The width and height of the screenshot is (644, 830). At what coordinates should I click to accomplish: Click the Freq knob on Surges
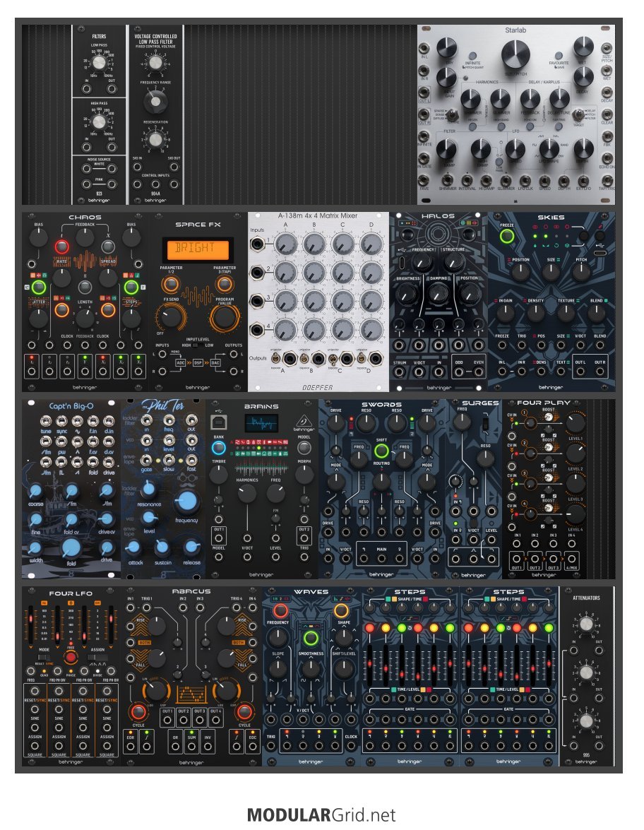[x=462, y=421]
